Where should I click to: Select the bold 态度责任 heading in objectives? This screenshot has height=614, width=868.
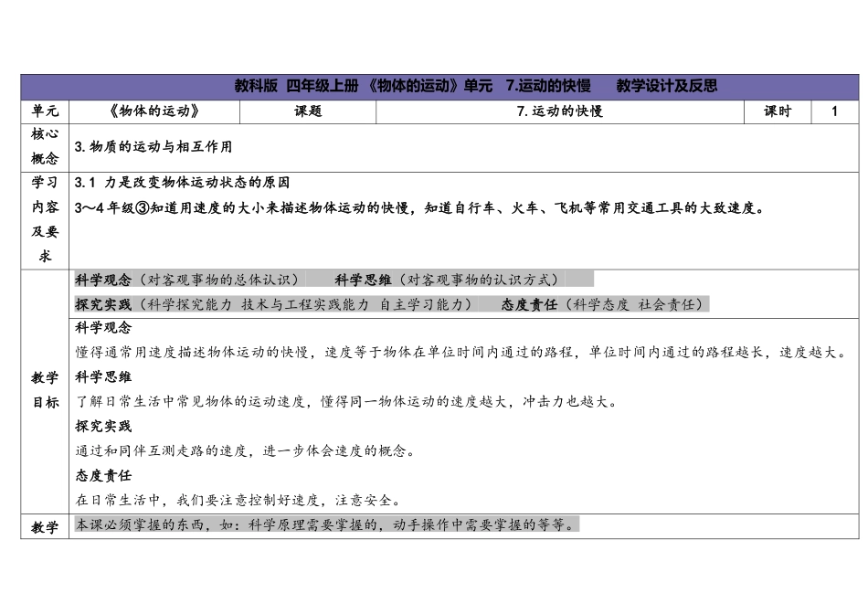103,476
